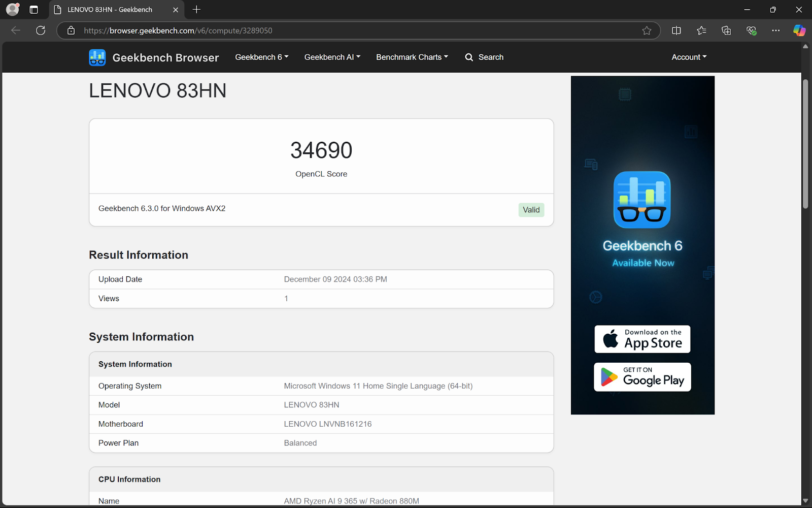Click the 'CPU Information' table header

(x=321, y=480)
